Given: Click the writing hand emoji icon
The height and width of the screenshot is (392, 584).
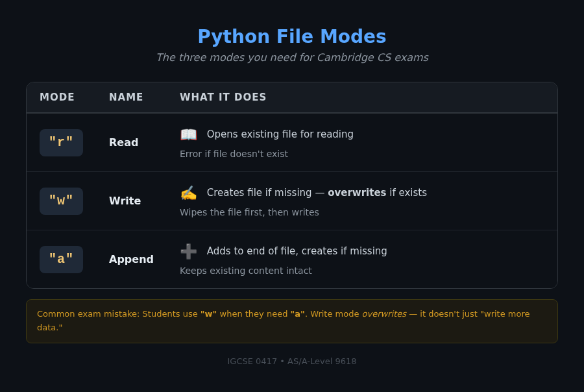Looking at the screenshot, I should tap(188, 193).
